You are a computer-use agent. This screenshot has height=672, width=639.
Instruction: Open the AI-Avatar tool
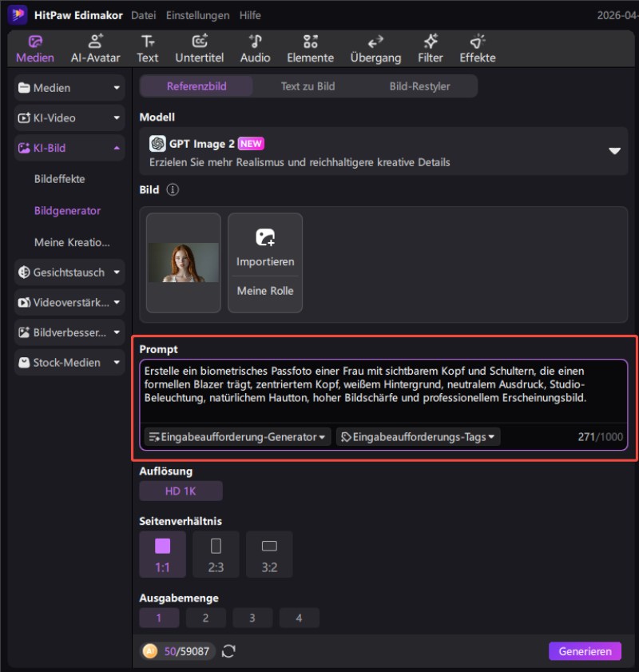95,49
